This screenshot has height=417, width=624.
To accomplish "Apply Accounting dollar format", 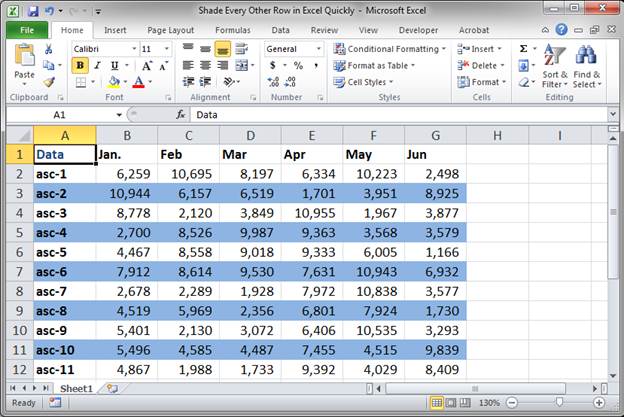I will (x=273, y=65).
